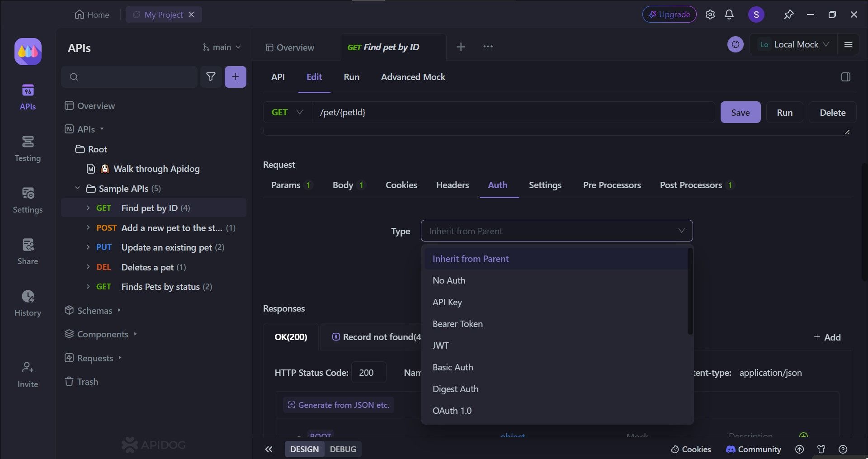
Task: Click the notifications bell icon
Action: [x=729, y=14]
